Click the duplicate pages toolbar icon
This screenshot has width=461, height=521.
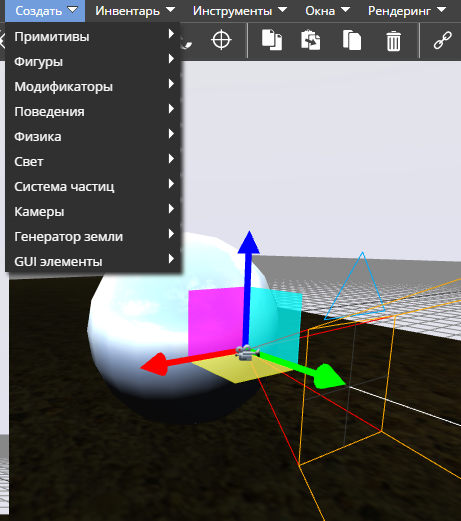click(x=352, y=40)
